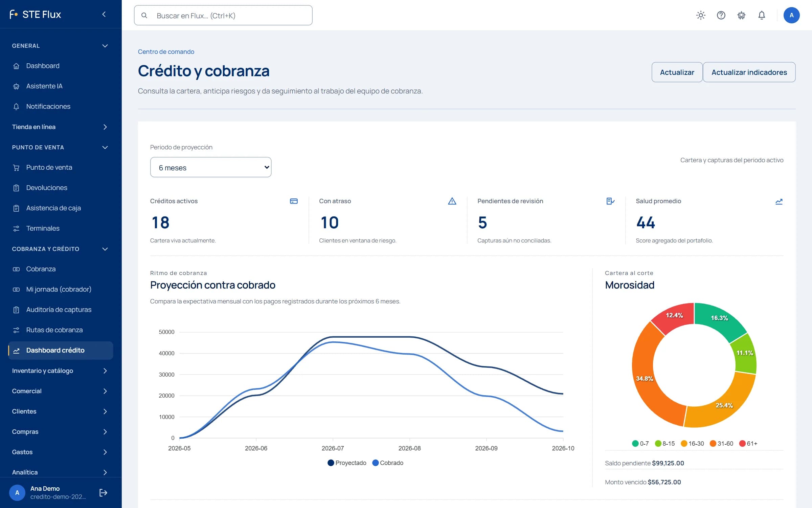
Task: Click the search magnifier icon
Action: (x=144, y=16)
